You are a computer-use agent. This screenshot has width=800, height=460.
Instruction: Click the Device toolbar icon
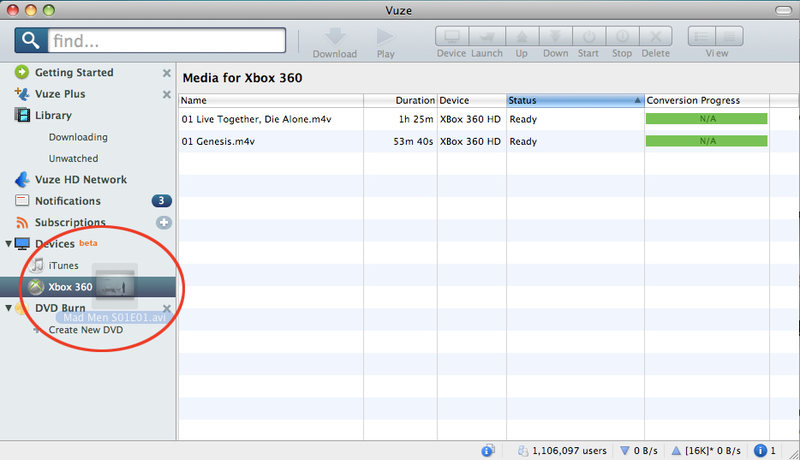452,36
